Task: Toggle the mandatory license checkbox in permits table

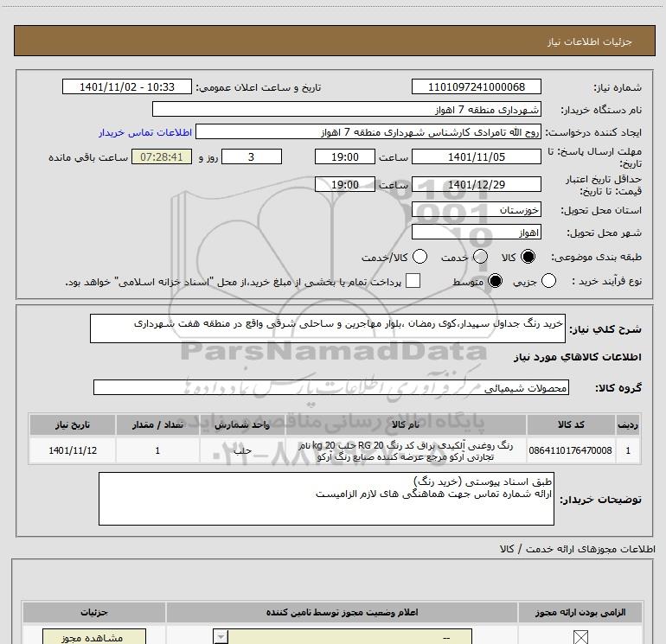Action: tap(580, 637)
